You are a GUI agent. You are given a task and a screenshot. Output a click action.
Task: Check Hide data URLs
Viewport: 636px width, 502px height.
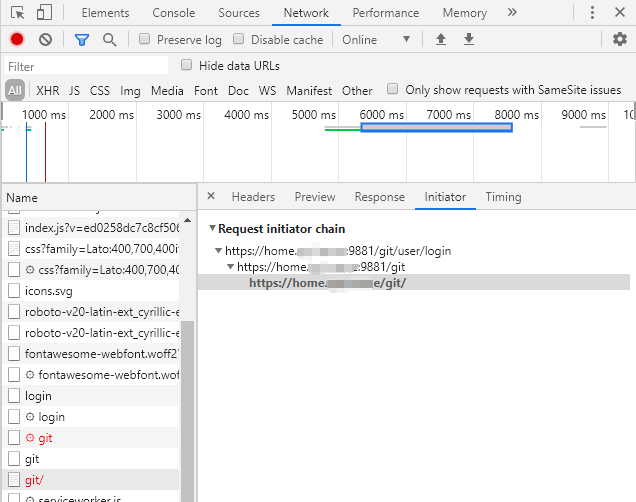(186, 65)
